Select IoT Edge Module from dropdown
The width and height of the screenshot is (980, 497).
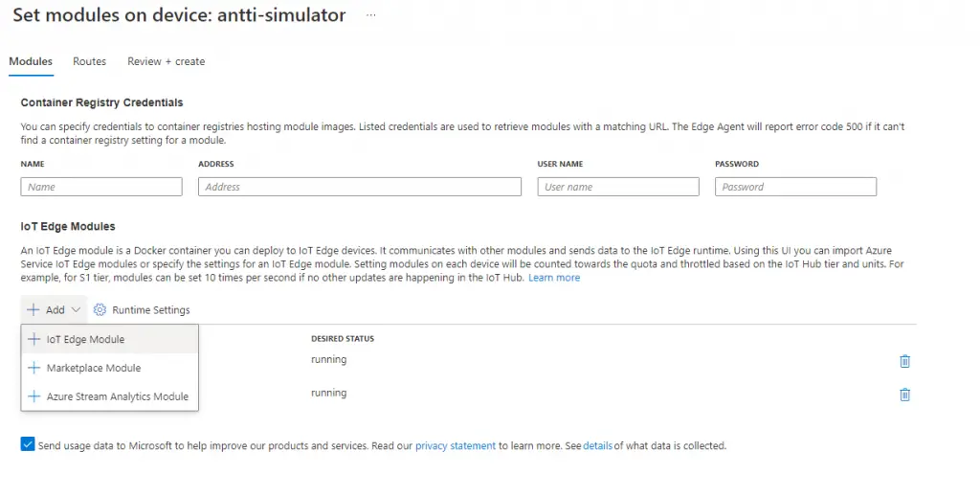tap(85, 339)
